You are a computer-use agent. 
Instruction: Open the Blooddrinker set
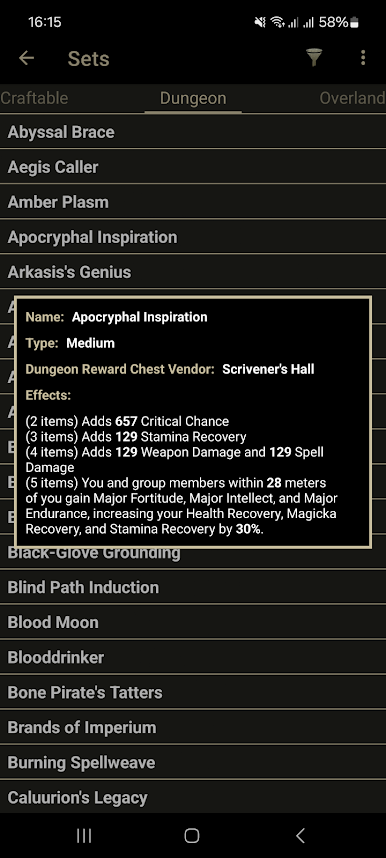(x=193, y=657)
